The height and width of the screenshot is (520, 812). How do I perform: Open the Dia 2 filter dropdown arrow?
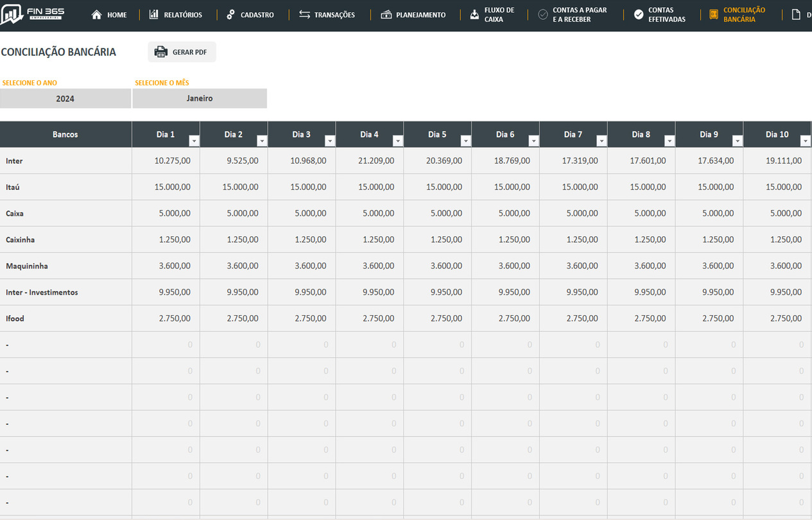262,141
